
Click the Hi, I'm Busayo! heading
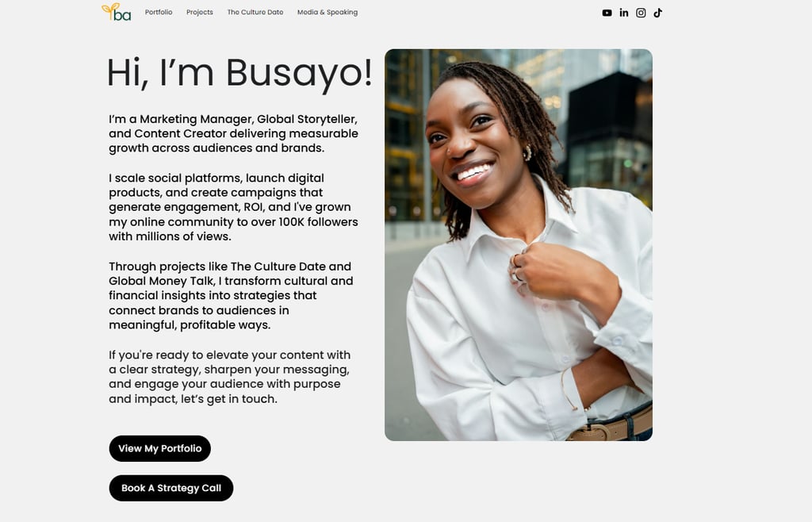(239, 73)
